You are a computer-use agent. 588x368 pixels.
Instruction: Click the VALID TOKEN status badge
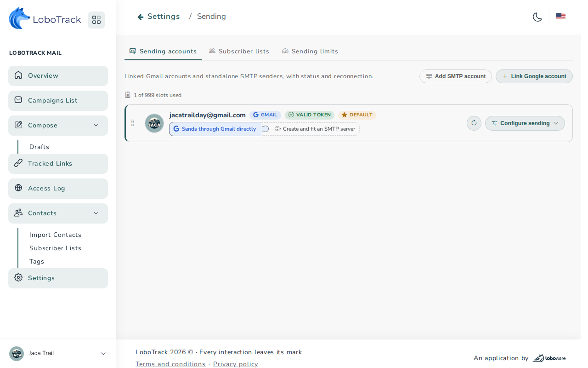(x=310, y=115)
